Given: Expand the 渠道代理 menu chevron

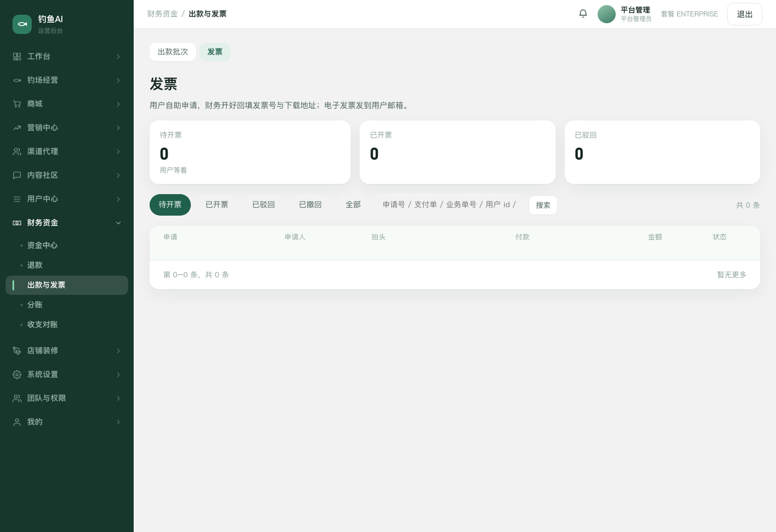Looking at the screenshot, I should [118, 152].
